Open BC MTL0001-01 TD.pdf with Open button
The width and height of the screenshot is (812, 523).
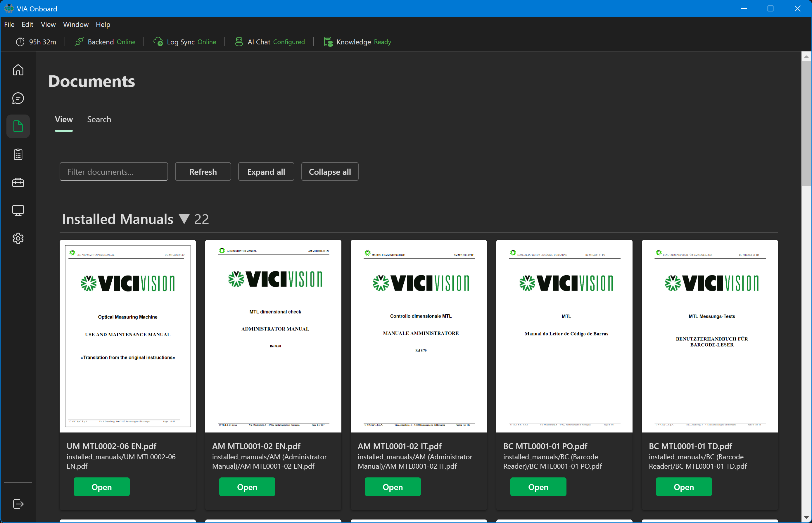click(x=684, y=487)
